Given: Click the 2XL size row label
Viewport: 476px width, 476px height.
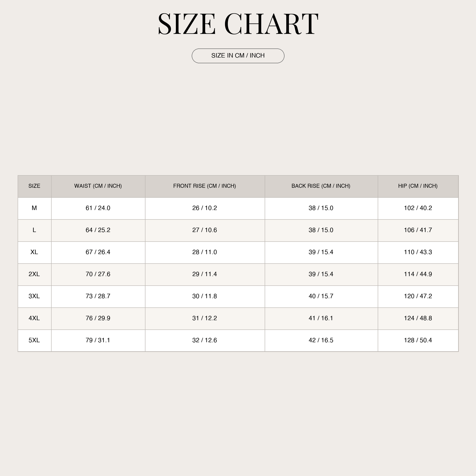Looking at the screenshot, I should [35, 274].
